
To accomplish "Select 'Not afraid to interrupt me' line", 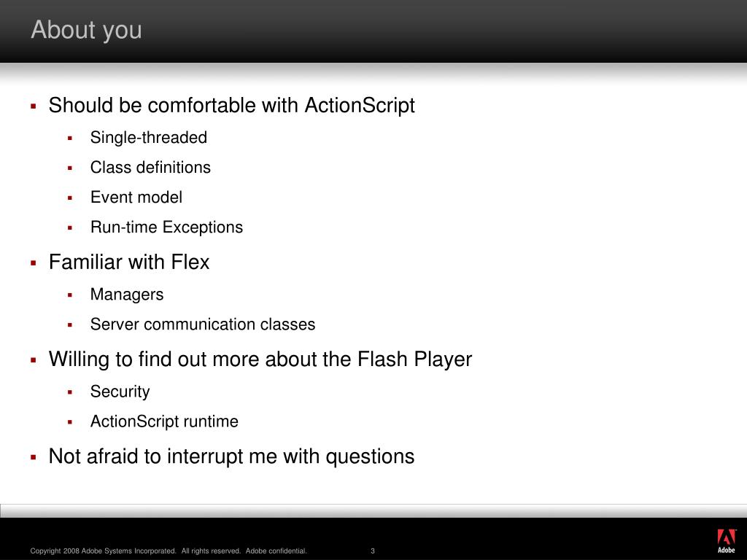I will point(231,456).
